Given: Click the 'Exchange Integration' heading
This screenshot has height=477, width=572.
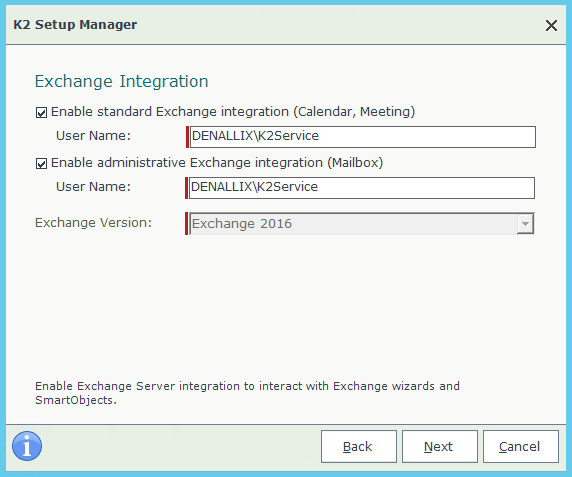Looking at the screenshot, I should coord(121,81).
